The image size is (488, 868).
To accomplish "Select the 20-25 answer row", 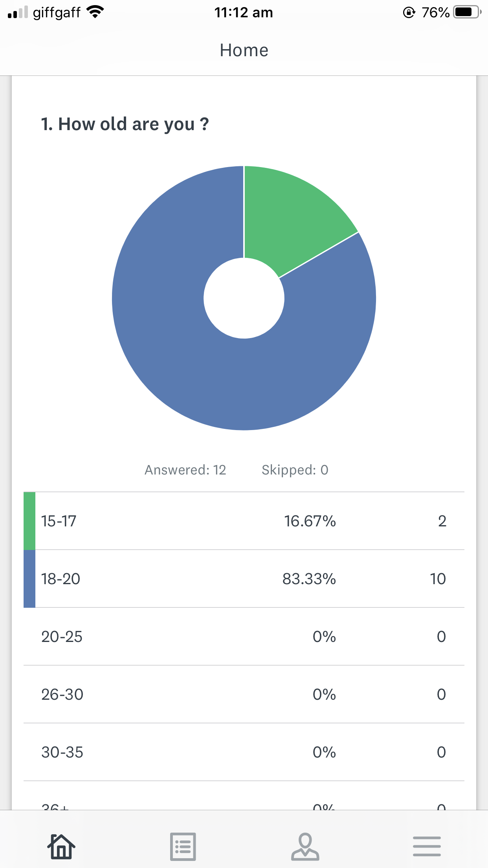I will [244, 636].
